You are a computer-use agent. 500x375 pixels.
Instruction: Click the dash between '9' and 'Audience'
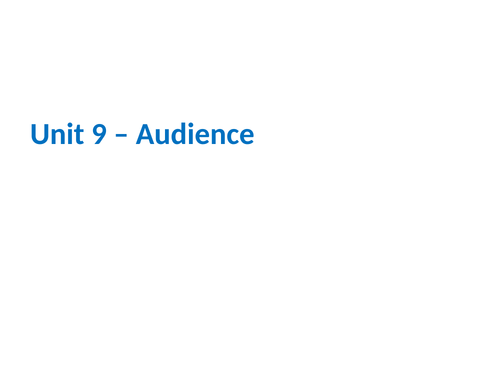[x=121, y=135]
